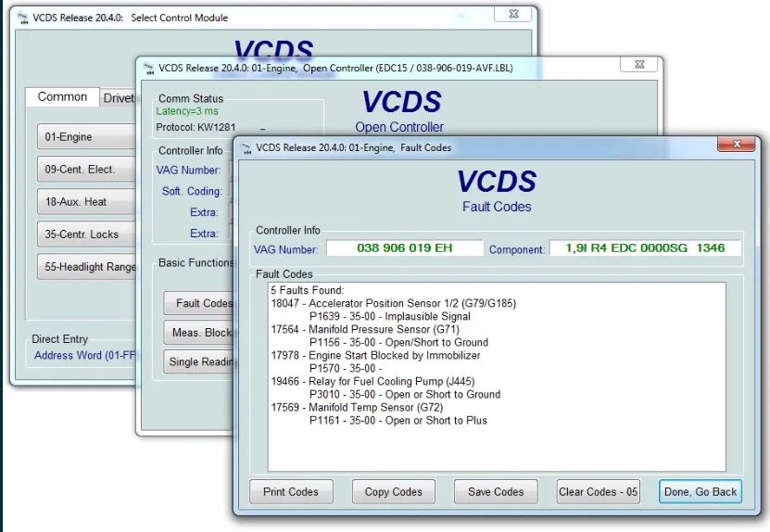Screen dimensions: 770x532
Task: Copy the fault codes with Copy Codes
Action: click(394, 492)
